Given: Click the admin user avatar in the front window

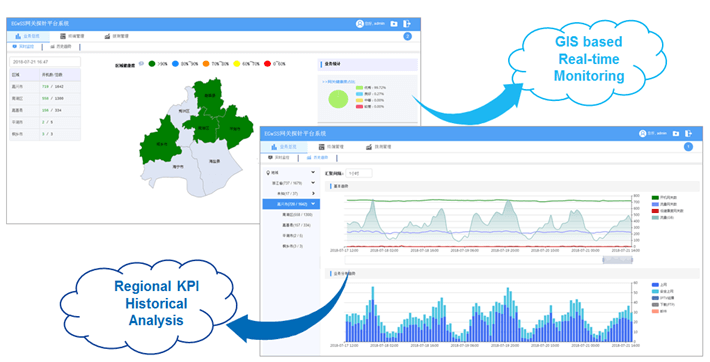Looking at the screenshot, I should pyautogui.click(x=642, y=134).
